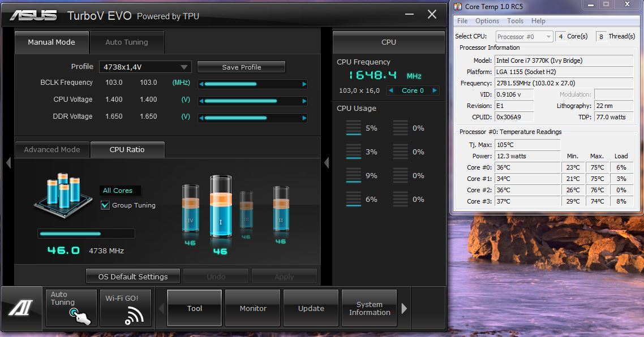Click the ASUS AI Suite logo icon

pos(21,308)
